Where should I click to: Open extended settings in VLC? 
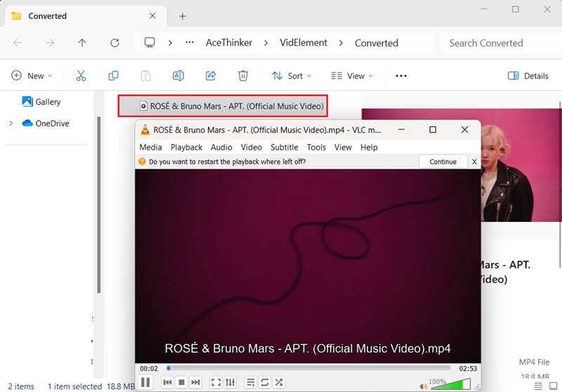coord(230,382)
